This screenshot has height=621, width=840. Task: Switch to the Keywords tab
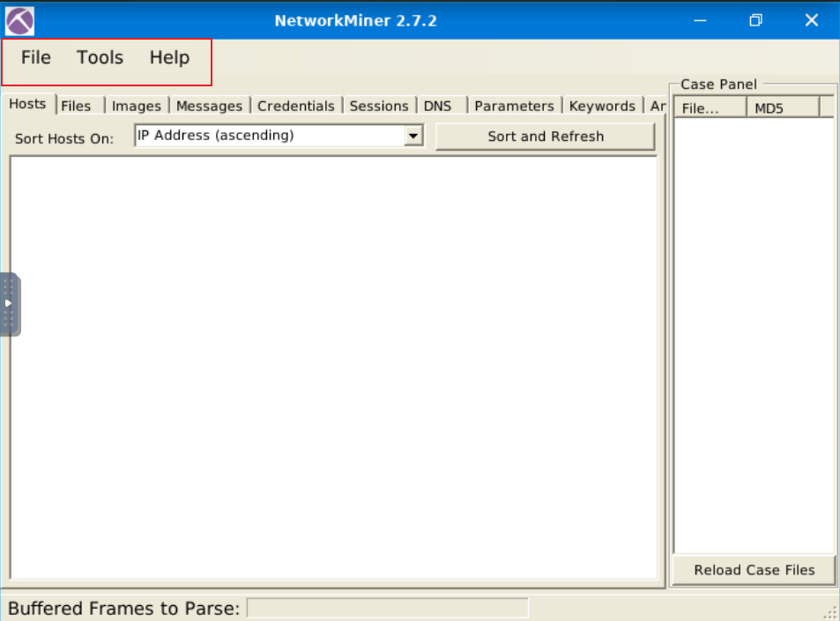click(x=602, y=106)
